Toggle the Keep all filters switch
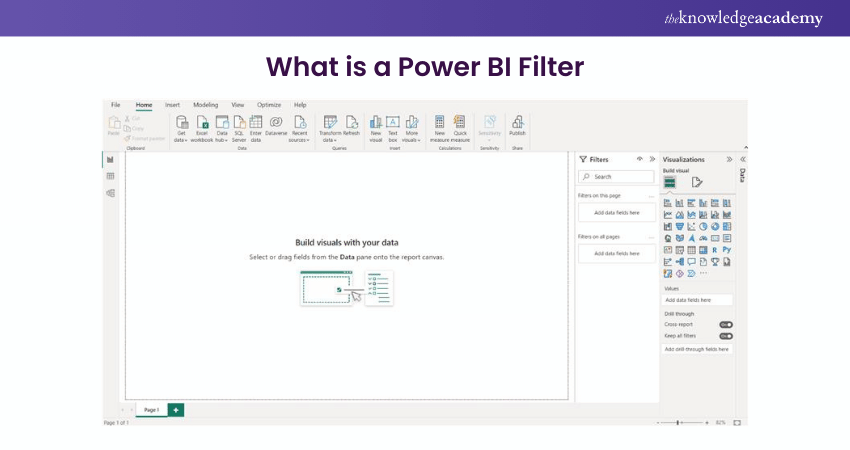 tap(726, 336)
